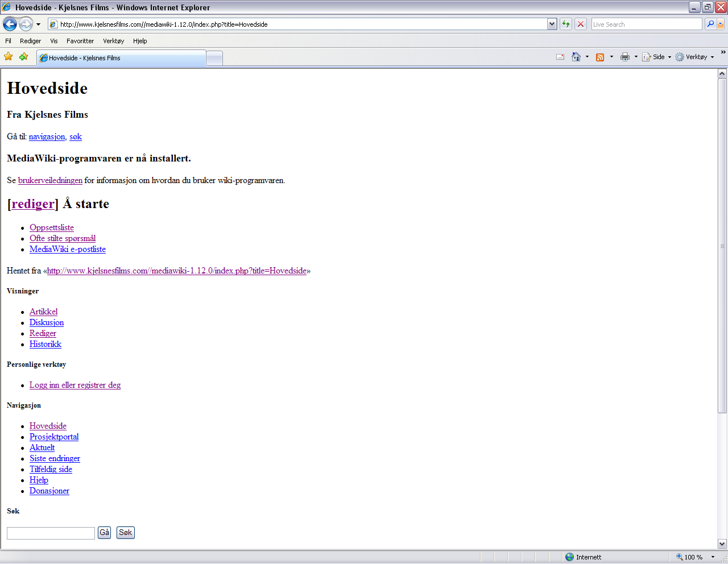Open the Aktuelt link

point(42,447)
